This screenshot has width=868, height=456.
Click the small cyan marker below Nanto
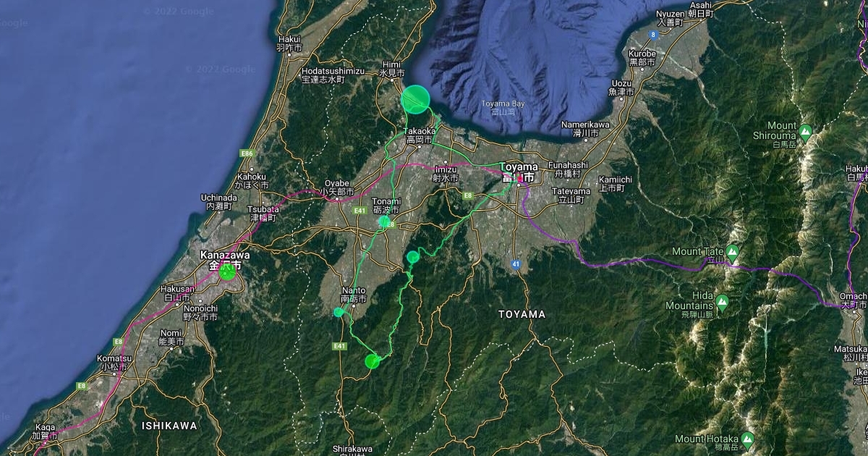[x=339, y=312]
